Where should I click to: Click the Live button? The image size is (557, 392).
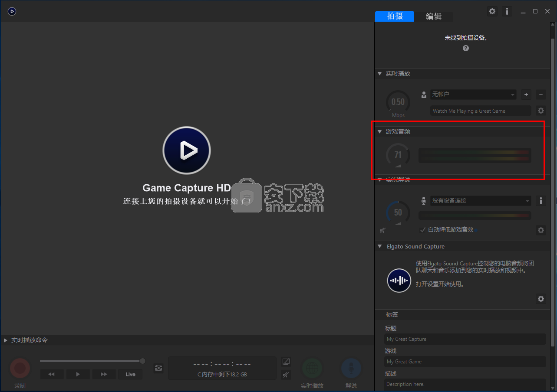point(130,374)
